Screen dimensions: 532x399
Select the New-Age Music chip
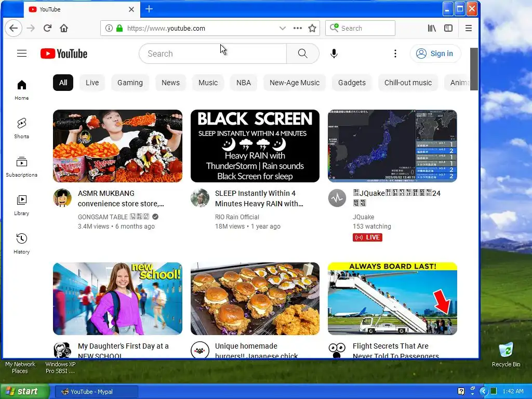pos(295,83)
